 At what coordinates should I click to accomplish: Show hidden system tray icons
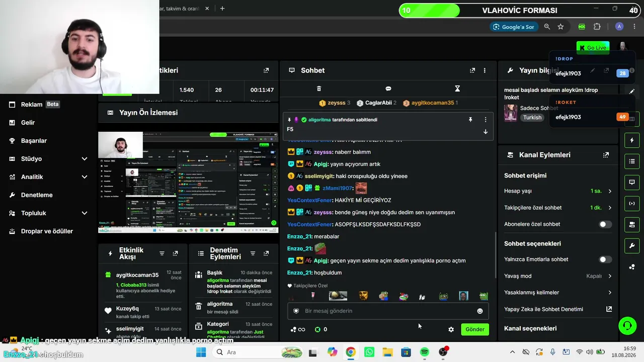512,352
